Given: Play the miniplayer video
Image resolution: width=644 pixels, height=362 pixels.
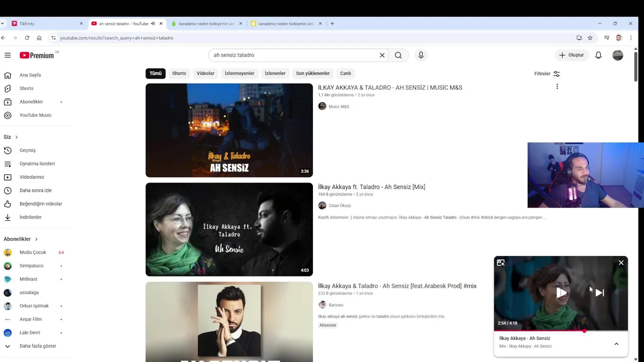Looking at the screenshot, I should point(561,293).
